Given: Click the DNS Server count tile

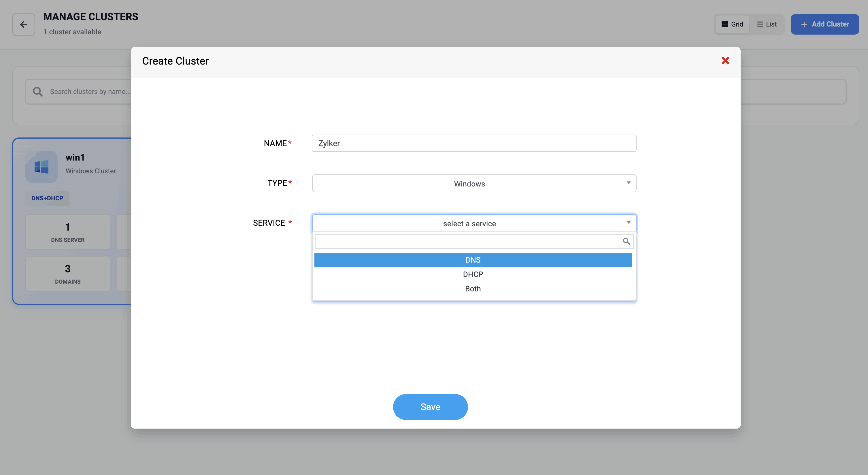Looking at the screenshot, I should click(68, 232).
